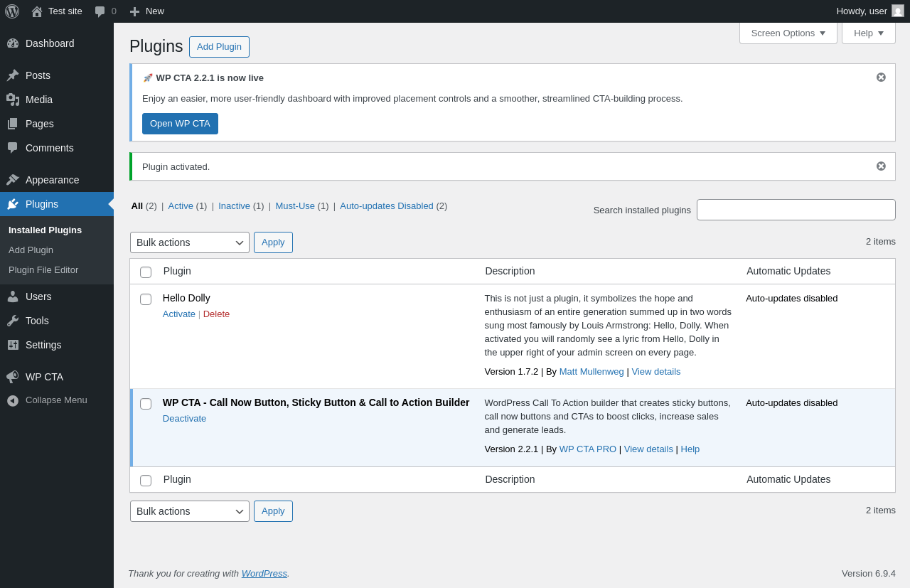The width and height of the screenshot is (910, 588).
Task: Click the Collapse Menu arrow icon
Action: [x=13, y=400]
